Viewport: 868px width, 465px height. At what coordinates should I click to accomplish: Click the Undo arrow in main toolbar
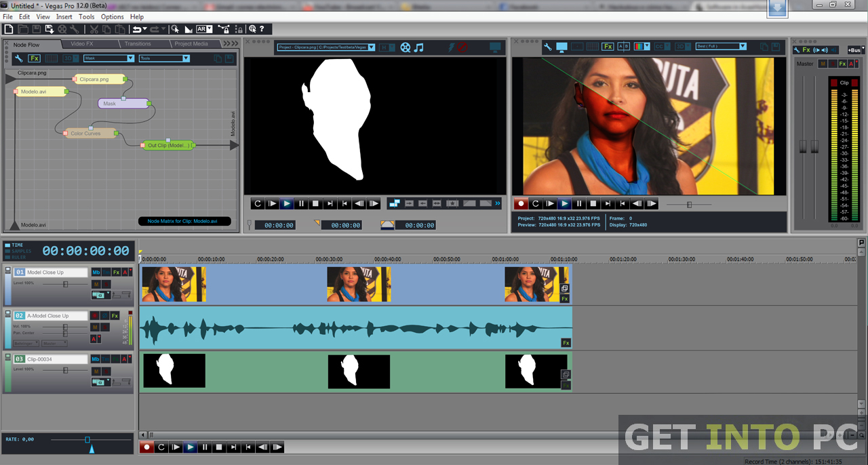click(137, 29)
